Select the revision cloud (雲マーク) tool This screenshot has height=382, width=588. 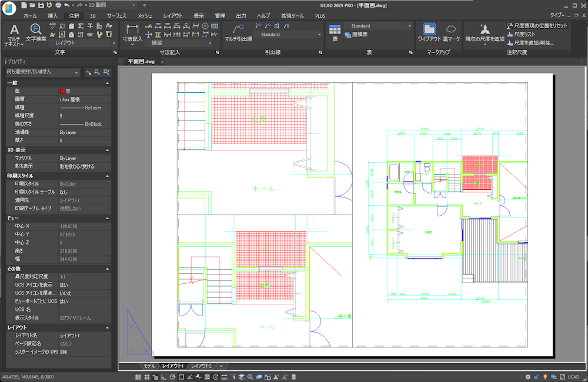(x=451, y=32)
